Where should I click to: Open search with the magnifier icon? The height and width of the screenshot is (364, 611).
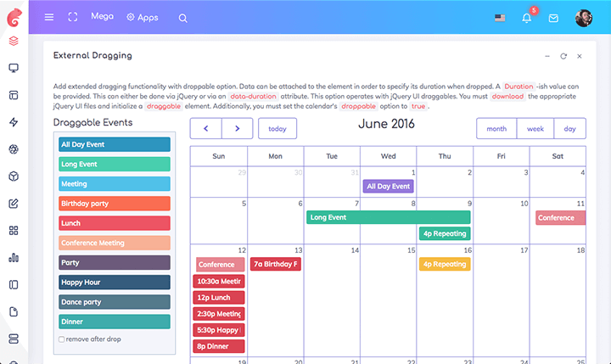pyautogui.click(x=183, y=18)
